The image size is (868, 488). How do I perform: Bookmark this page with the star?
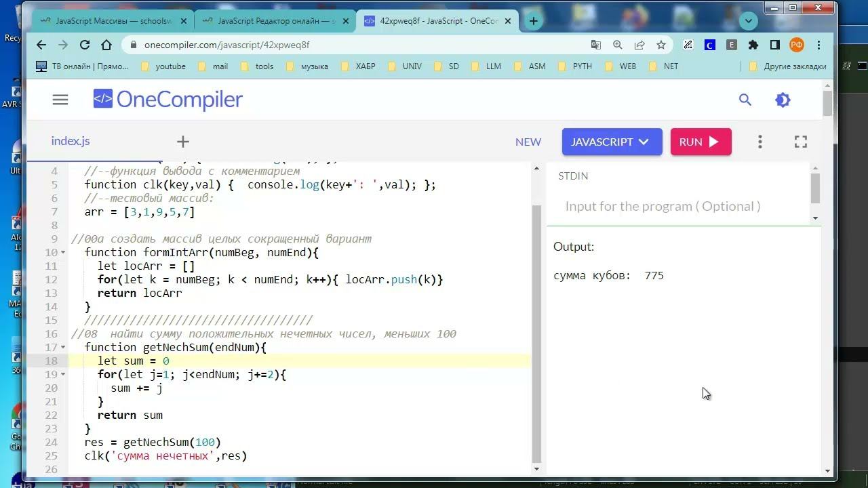(x=661, y=45)
